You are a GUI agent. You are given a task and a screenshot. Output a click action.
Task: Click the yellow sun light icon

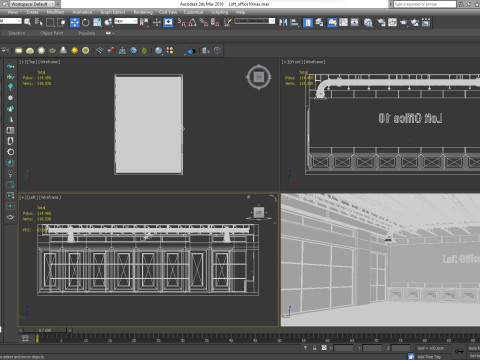click(74, 50)
